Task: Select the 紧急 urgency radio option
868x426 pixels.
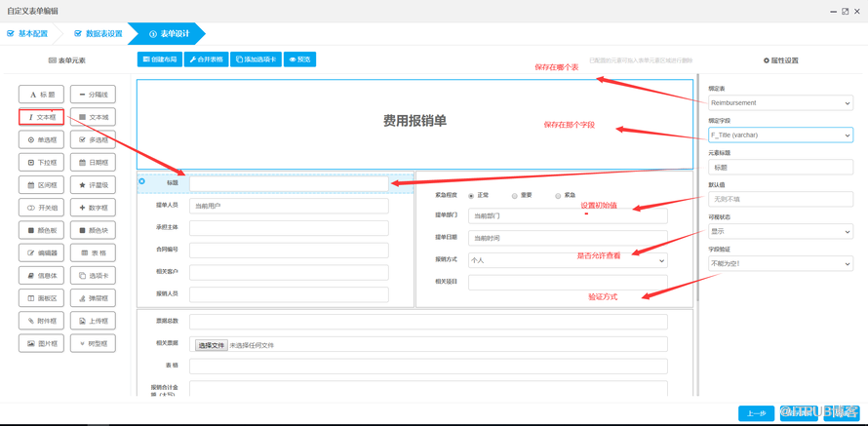Action: coord(558,195)
